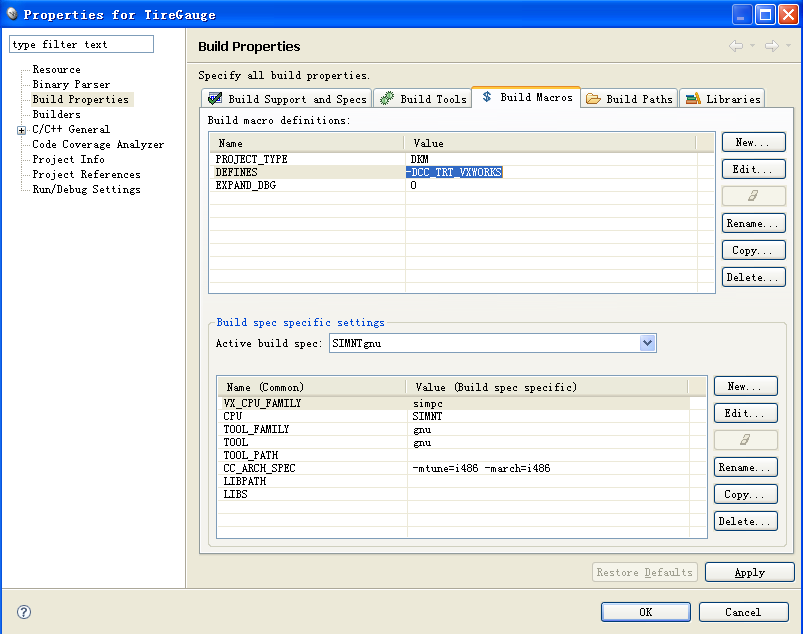Cancel the properties dialog
This screenshot has width=803, height=634.
click(x=744, y=612)
